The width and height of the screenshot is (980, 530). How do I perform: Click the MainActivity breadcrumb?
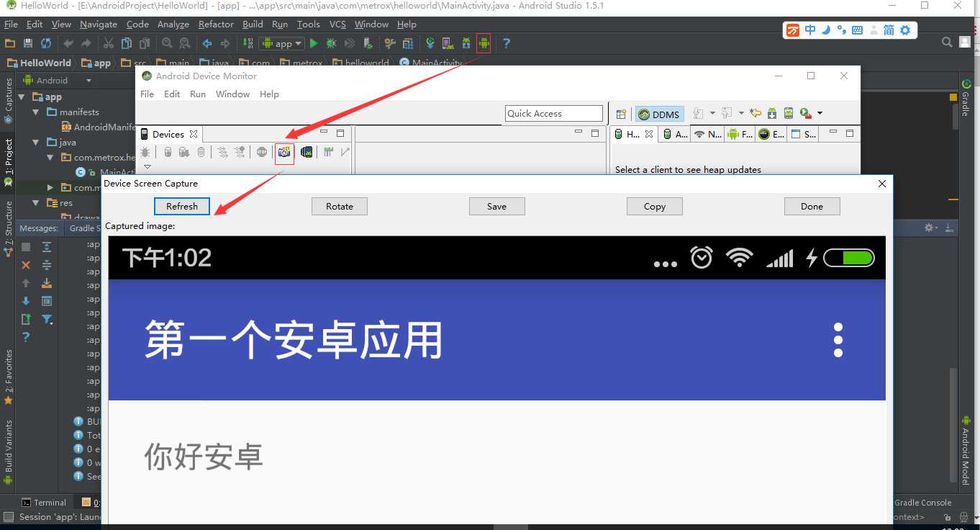pos(430,63)
